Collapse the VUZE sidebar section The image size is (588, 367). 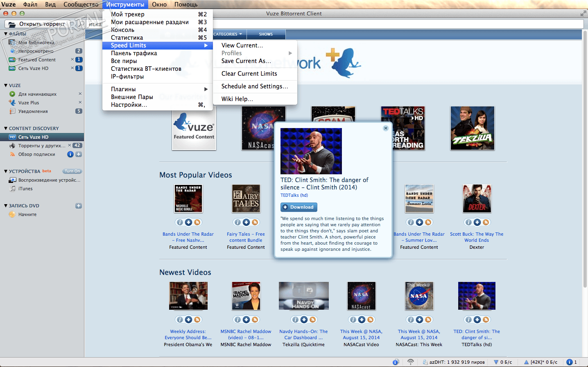tap(6, 86)
